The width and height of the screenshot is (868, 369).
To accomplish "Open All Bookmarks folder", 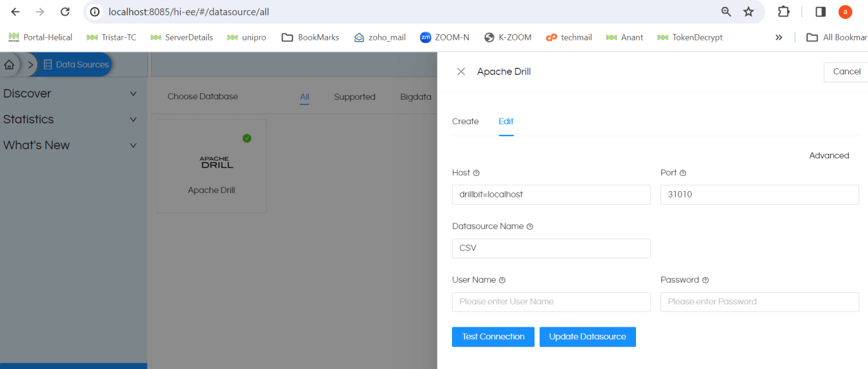I will pos(837,37).
